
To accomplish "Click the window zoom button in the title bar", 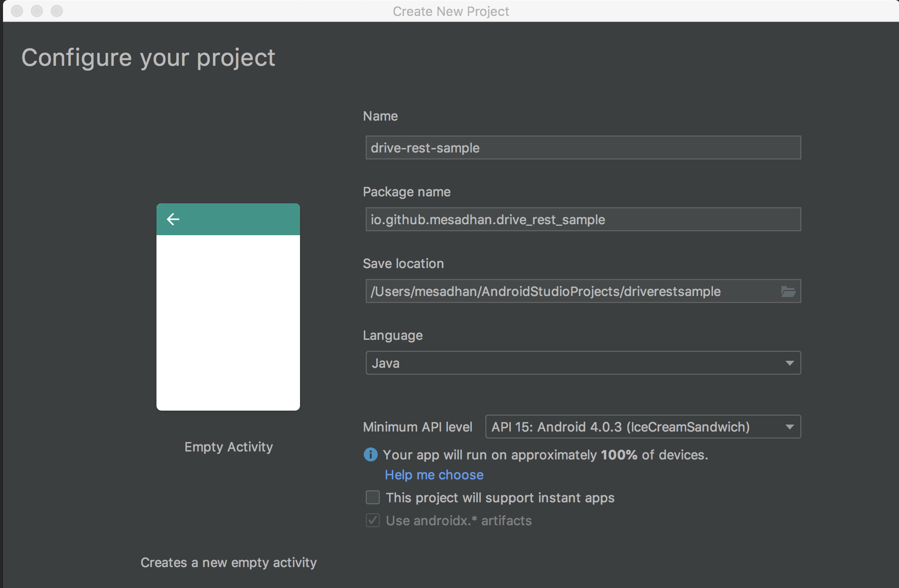I will pyautogui.click(x=57, y=11).
